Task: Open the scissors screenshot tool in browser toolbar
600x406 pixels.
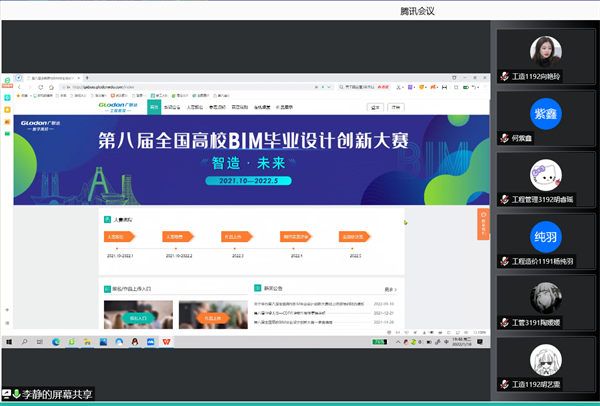Action: pos(399,87)
